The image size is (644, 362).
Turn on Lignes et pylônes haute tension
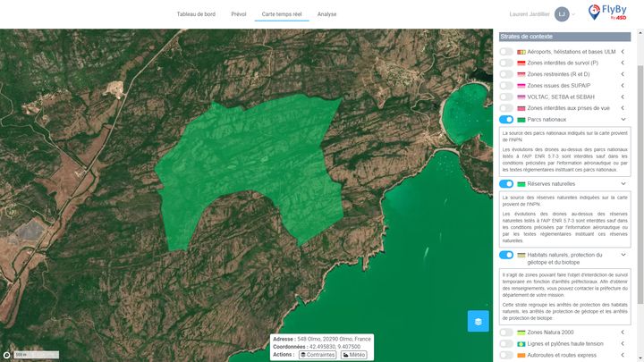click(506, 343)
